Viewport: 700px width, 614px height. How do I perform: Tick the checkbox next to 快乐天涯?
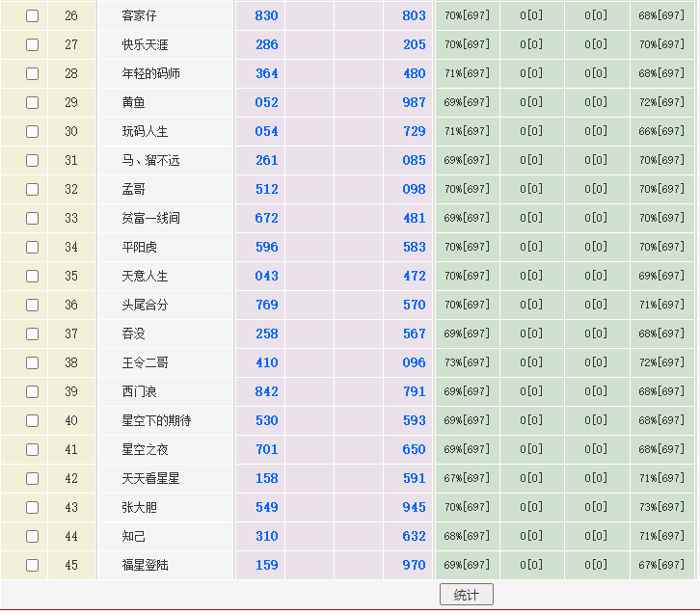tap(32, 44)
